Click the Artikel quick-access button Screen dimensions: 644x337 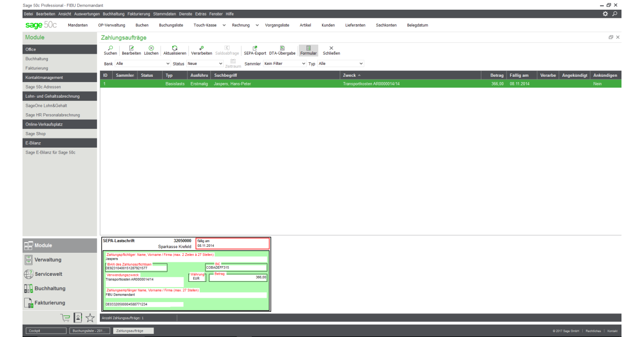coord(305,25)
